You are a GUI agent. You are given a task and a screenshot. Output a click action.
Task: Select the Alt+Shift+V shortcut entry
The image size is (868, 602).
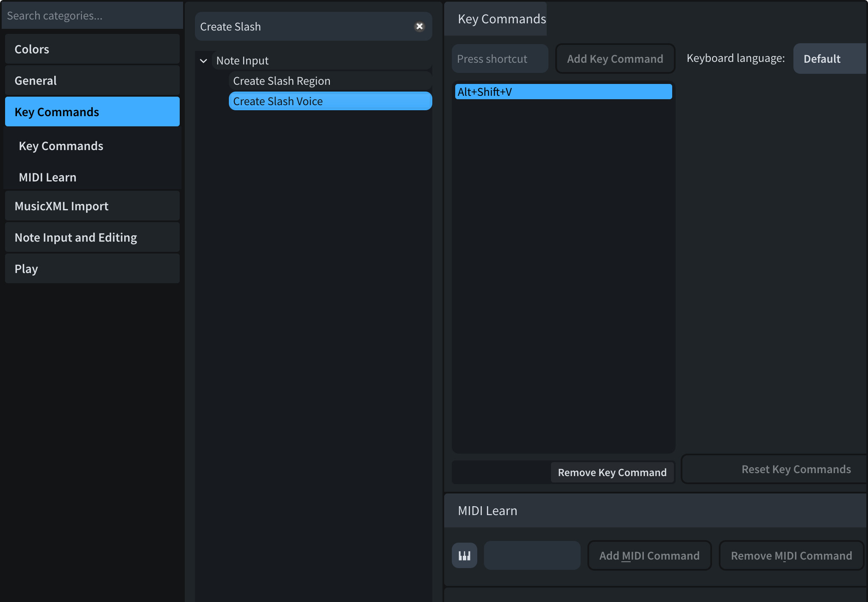coord(563,92)
